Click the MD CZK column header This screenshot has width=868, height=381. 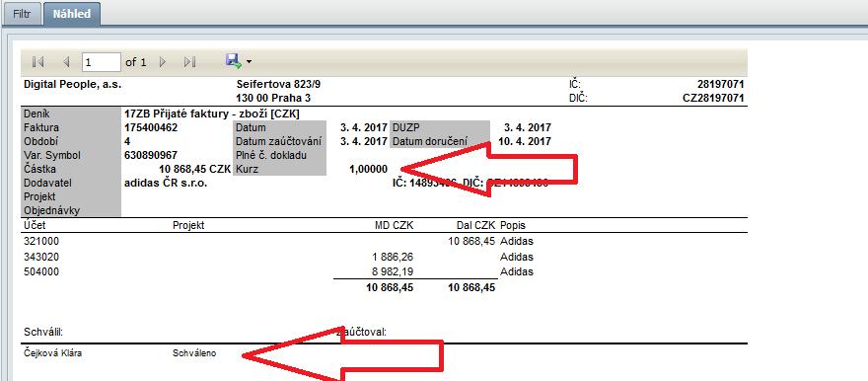click(395, 225)
